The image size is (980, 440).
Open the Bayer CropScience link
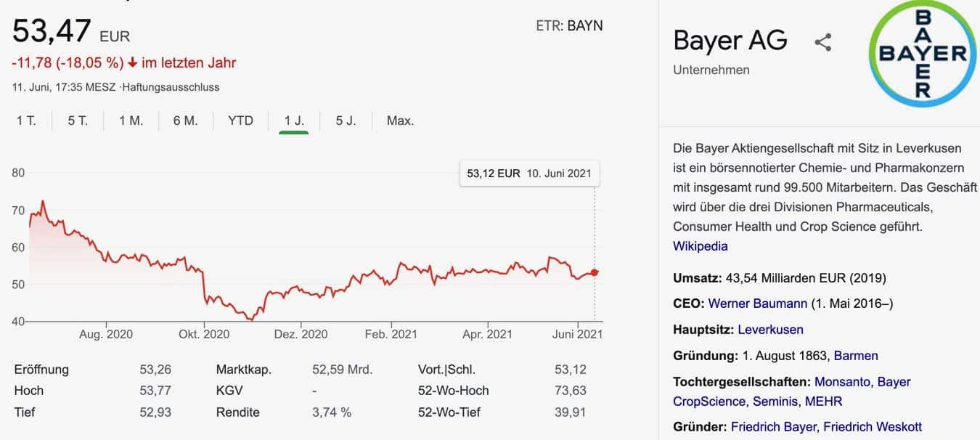[792, 391]
